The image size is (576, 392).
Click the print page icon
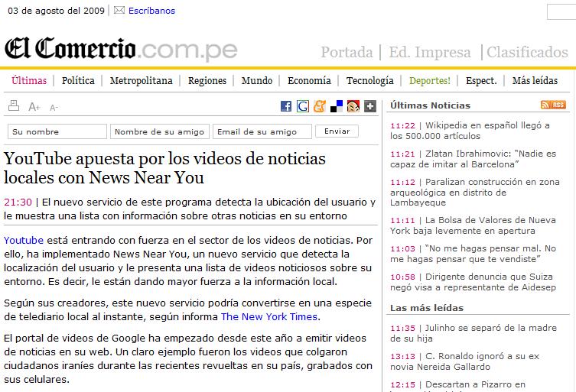[x=14, y=105]
